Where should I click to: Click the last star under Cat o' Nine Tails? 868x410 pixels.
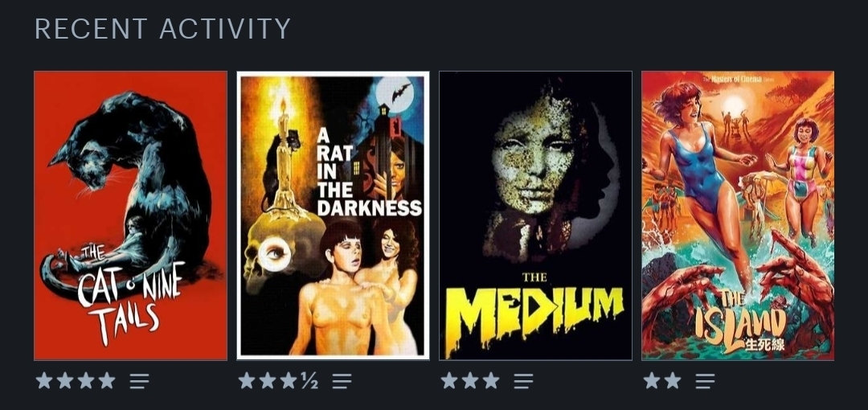coord(107,380)
